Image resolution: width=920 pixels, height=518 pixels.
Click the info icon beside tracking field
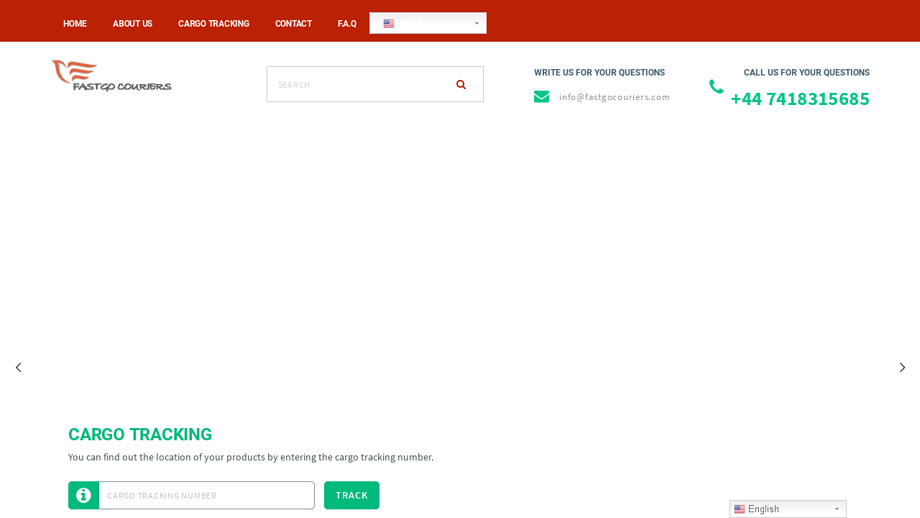pos(84,495)
